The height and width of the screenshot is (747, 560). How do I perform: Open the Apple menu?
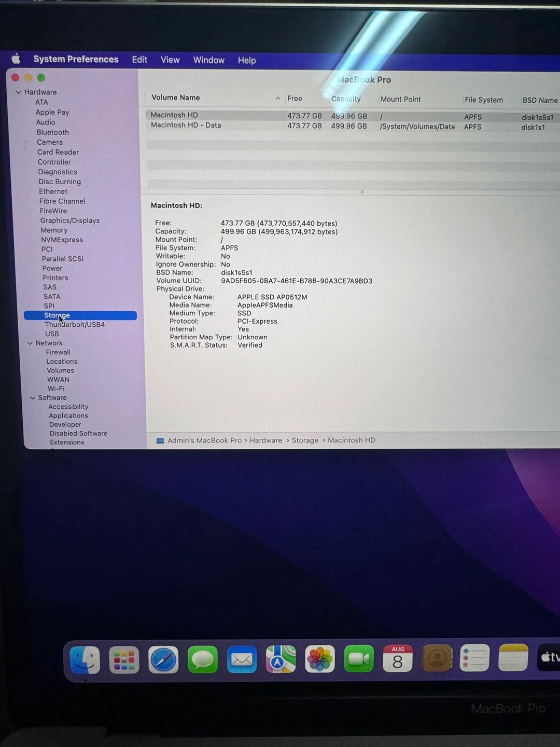[16, 59]
